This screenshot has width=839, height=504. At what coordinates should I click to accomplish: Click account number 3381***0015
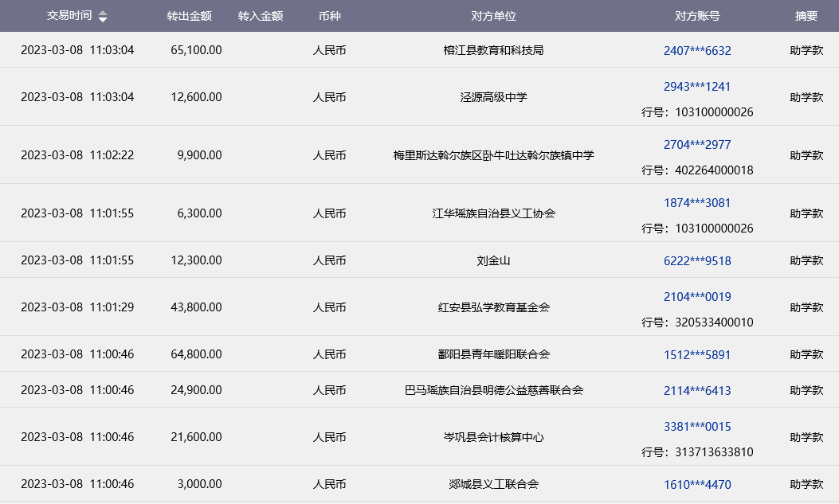(x=697, y=426)
